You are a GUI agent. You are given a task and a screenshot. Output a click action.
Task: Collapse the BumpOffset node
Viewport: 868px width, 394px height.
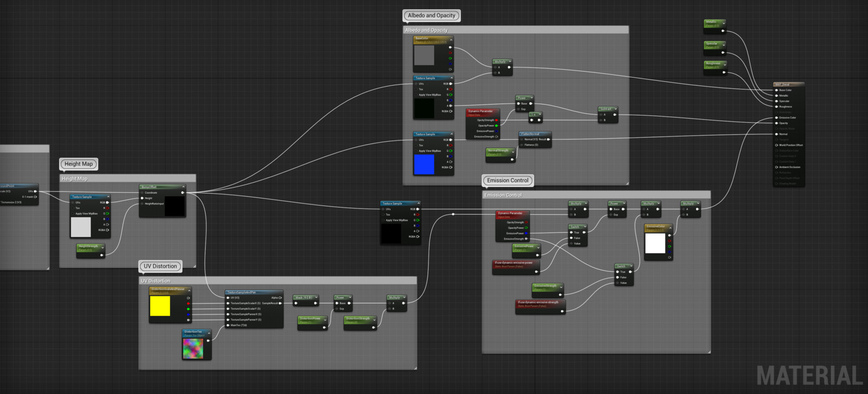[x=183, y=187]
